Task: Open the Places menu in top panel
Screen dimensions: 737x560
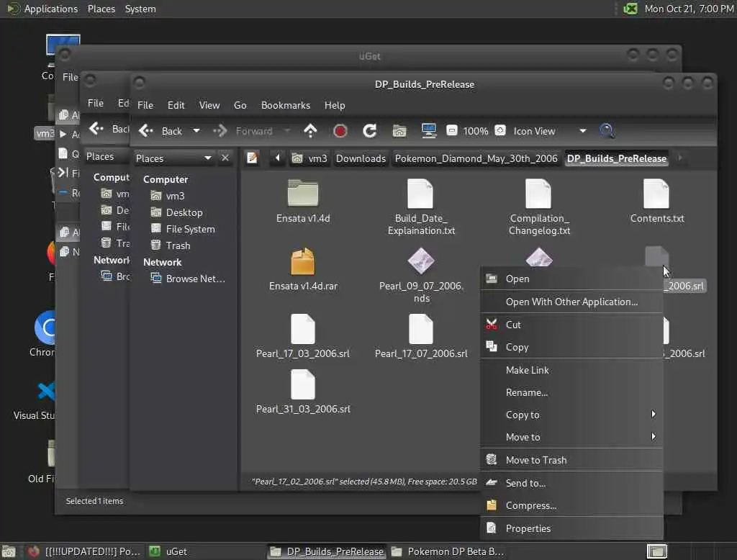Action: [x=101, y=9]
